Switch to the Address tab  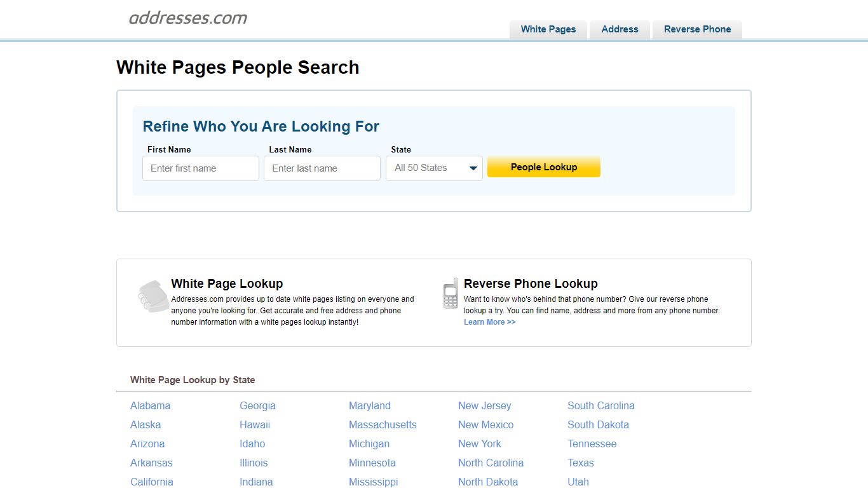[x=619, y=29]
